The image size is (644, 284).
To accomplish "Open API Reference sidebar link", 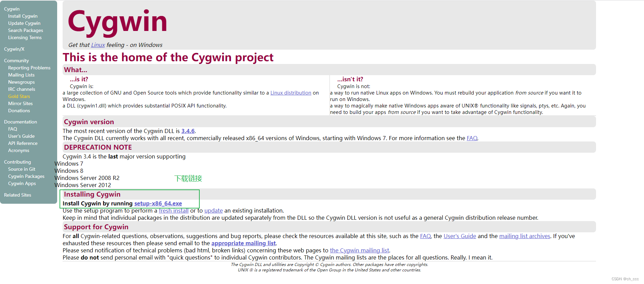I will (x=23, y=143).
